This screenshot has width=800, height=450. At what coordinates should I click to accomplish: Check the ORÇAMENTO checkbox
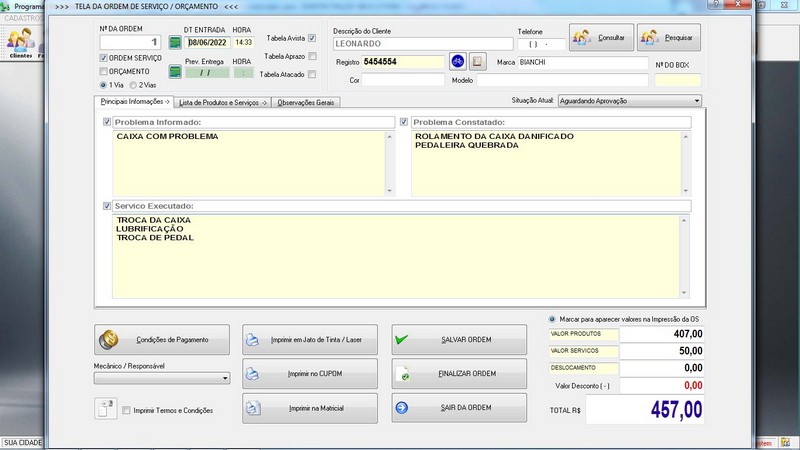[104, 71]
